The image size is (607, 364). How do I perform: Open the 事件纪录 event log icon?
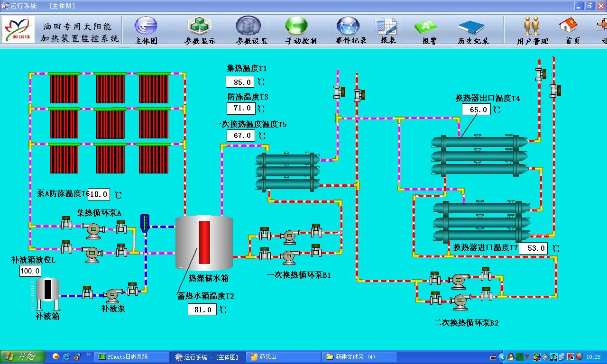click(x=348, y=29)
